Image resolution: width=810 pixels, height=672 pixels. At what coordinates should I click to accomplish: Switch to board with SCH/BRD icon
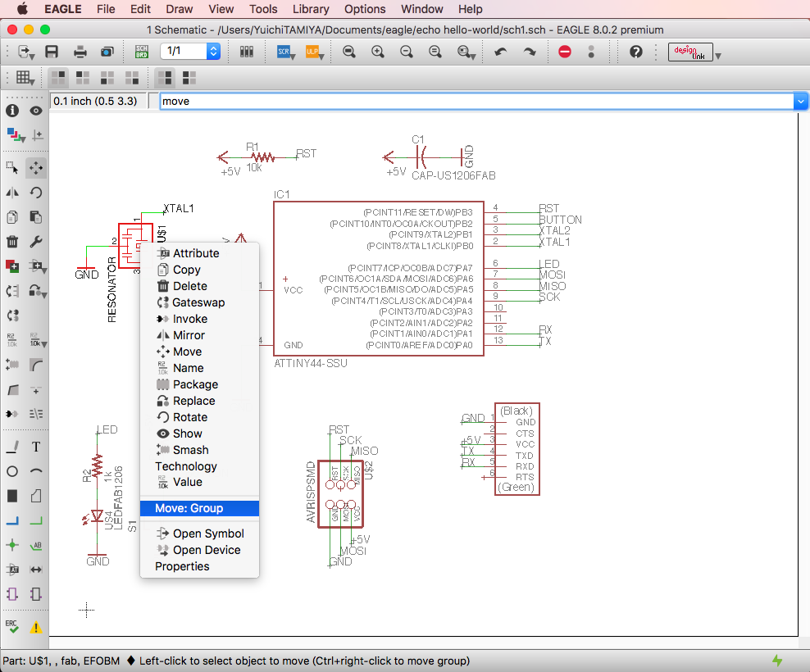(142, 52)
